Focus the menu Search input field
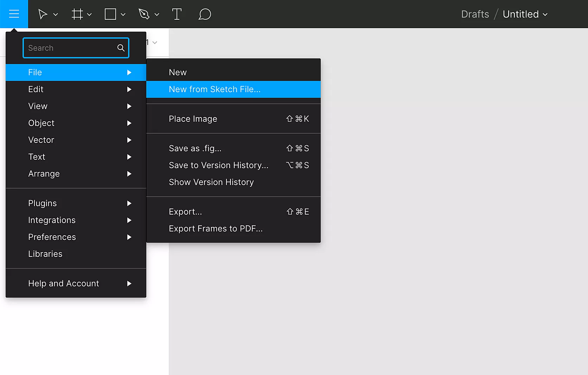Viewport: 588px width, 375px height. click(70, 48)
